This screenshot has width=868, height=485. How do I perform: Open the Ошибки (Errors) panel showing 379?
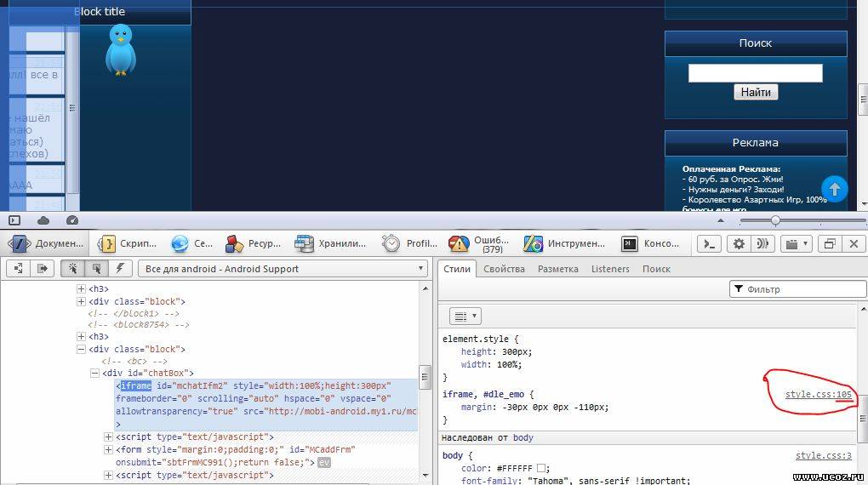coord(480,244)
